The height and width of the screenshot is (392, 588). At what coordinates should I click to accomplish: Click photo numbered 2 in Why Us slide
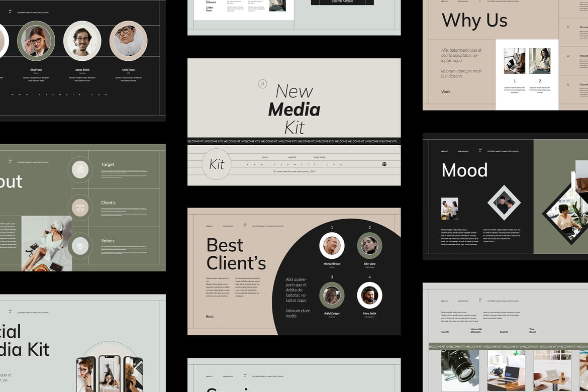[540, 61]
